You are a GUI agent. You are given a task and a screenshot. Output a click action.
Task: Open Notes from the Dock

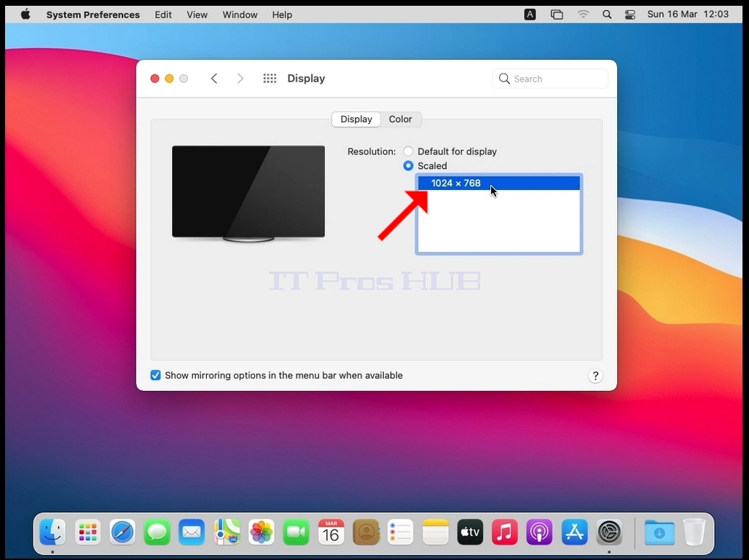(x=435, y=532)
